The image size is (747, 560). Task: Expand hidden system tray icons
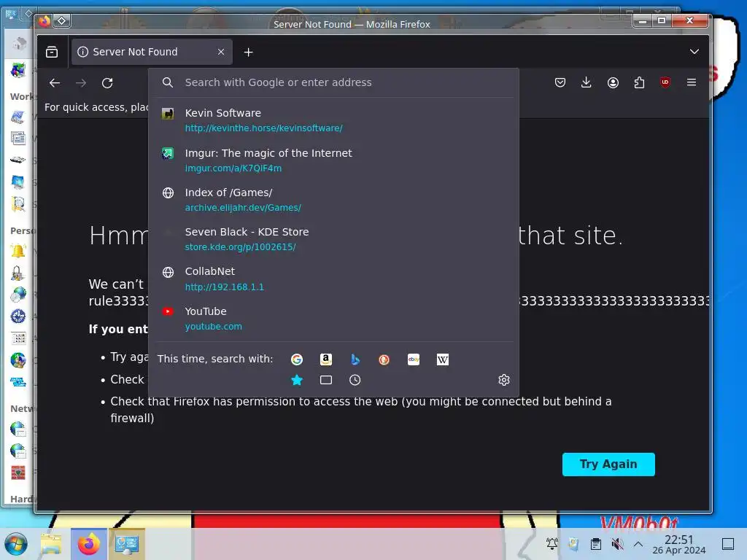(638, 544)
